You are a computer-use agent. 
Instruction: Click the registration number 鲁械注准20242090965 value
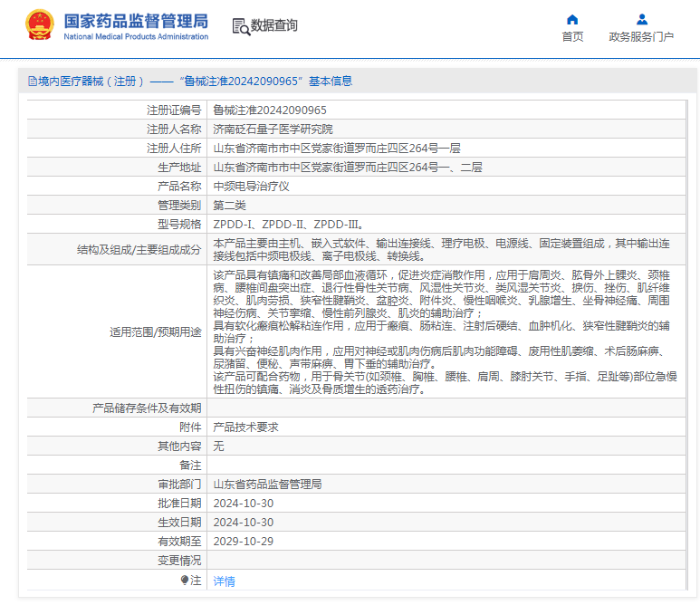pyautogui.click(x=270, y=110)
